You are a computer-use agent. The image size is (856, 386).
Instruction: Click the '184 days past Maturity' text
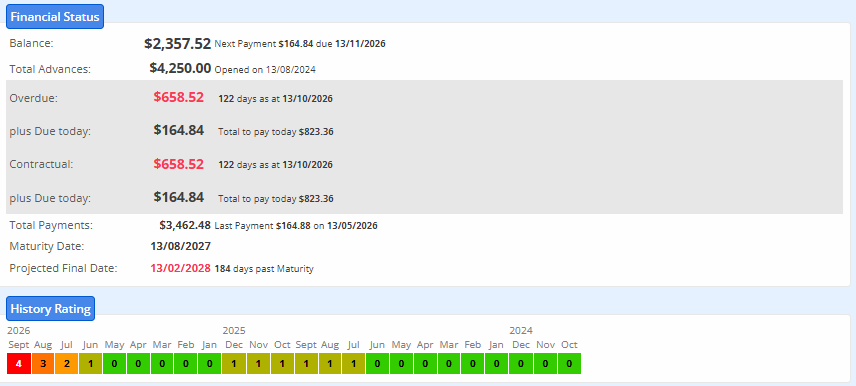tap(264, 269)
